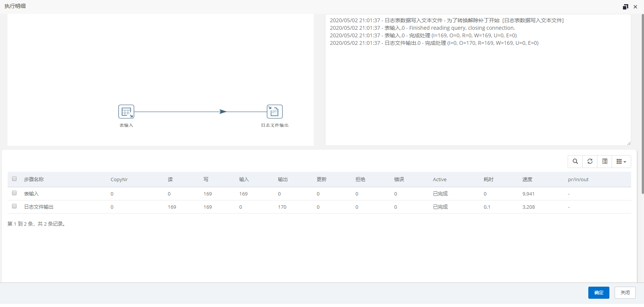Click the speed value 9,941

click(x=528, y=194)
